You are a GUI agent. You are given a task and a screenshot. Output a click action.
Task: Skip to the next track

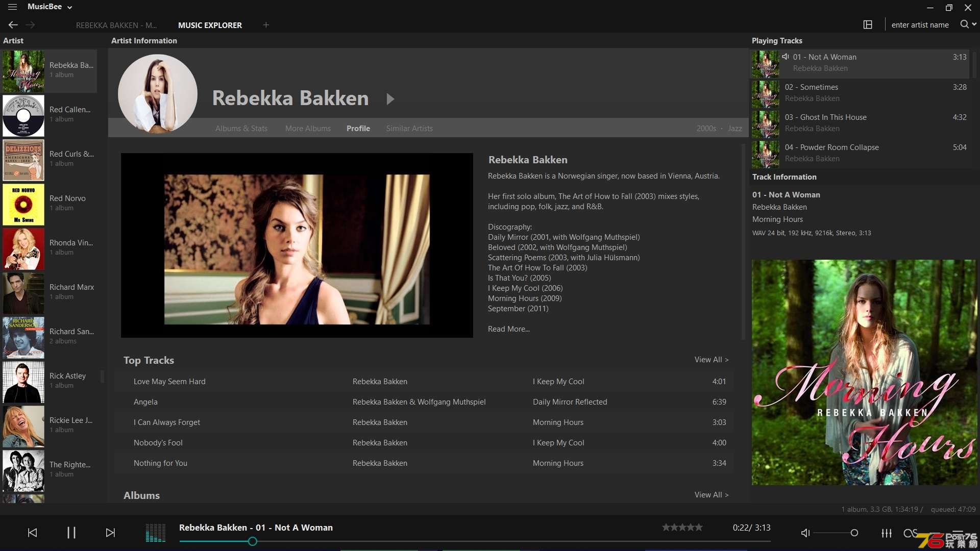(110, 533)
